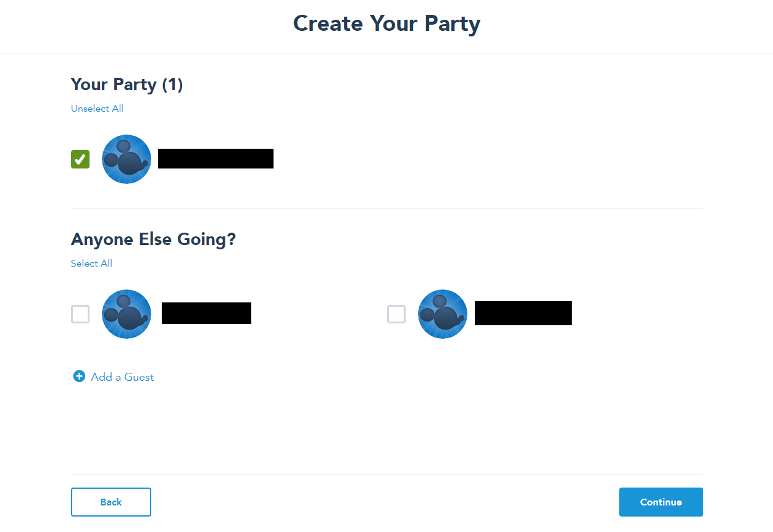Check the left guest checkbox under Anyone Else Going

tap(80, 314)
